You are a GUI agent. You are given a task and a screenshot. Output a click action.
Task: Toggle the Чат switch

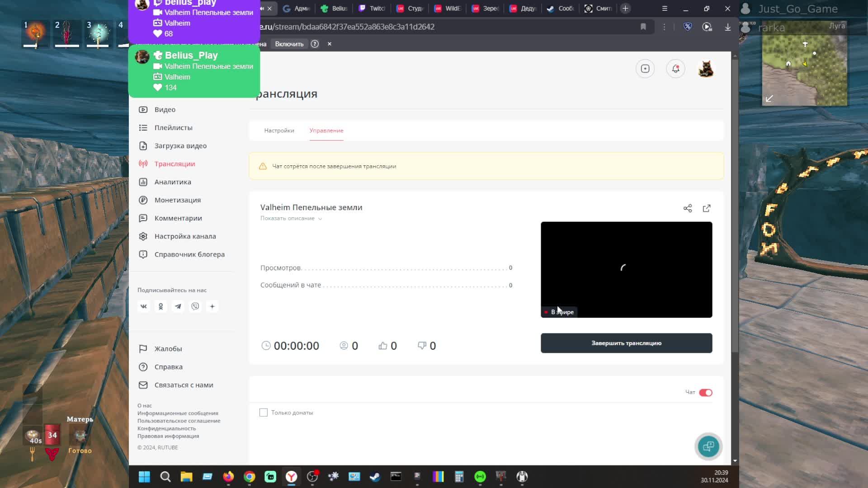pyautogui.click(x=706, y=393)
